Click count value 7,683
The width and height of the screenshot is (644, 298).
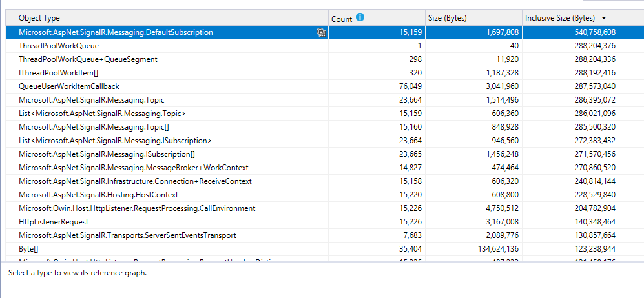[x=412, y=235]
